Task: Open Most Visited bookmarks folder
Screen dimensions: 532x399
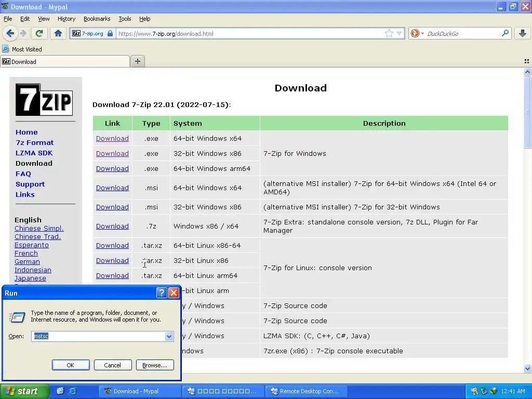Action: [22, 49]
